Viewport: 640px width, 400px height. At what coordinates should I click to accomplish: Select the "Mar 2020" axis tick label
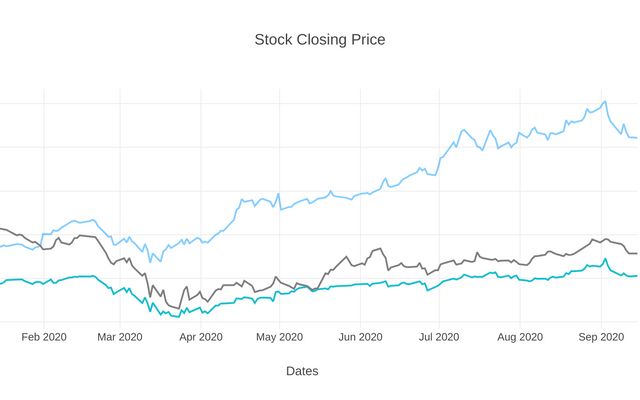click(120, 337)
